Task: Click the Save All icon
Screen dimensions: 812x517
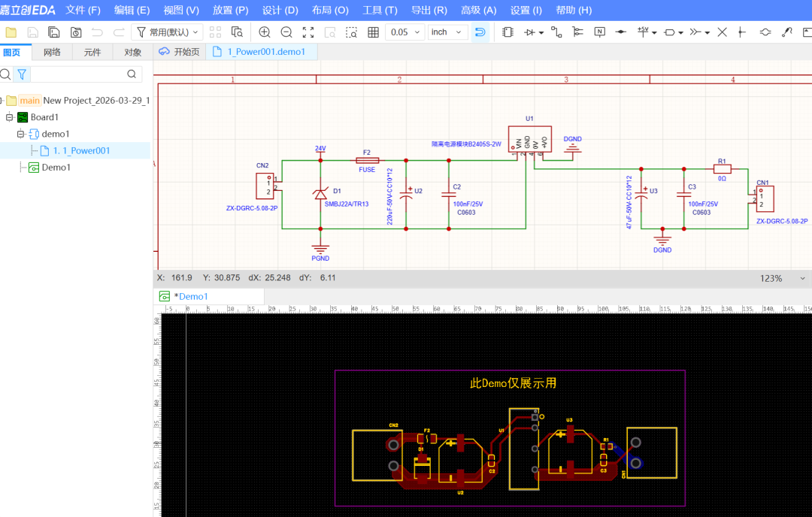Action: 54,32
